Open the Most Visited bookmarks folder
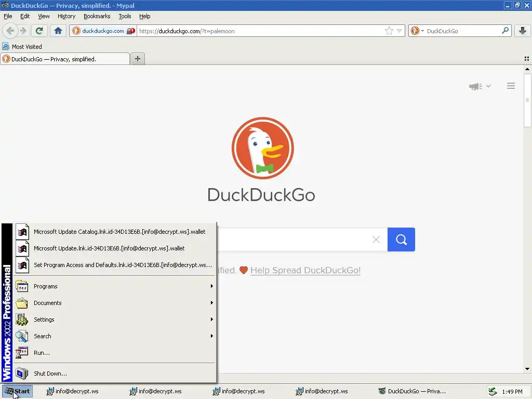 pyautogui.click(x=22, y=46)
